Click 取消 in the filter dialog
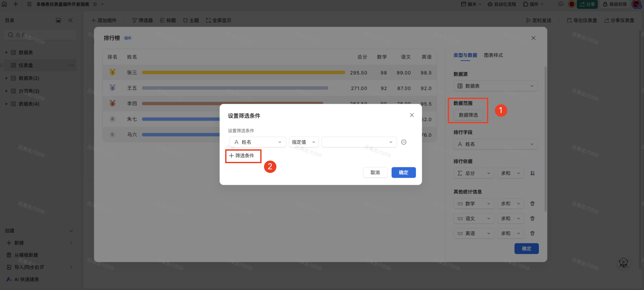This screenshot has height=290, width=644. (x=375, y=173)
